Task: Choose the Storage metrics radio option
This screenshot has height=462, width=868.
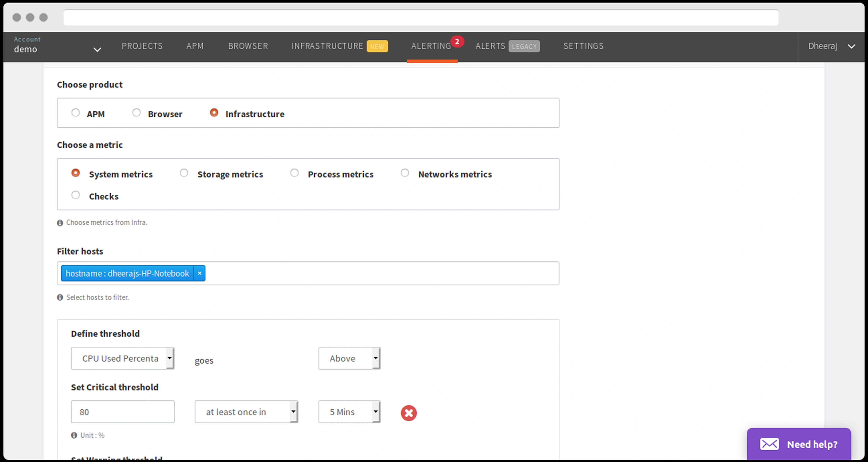Action: pos(184,173)
